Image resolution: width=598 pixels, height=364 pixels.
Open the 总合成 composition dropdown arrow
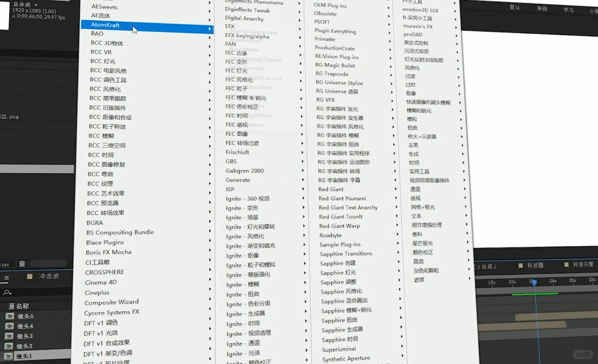click(36, 5)
